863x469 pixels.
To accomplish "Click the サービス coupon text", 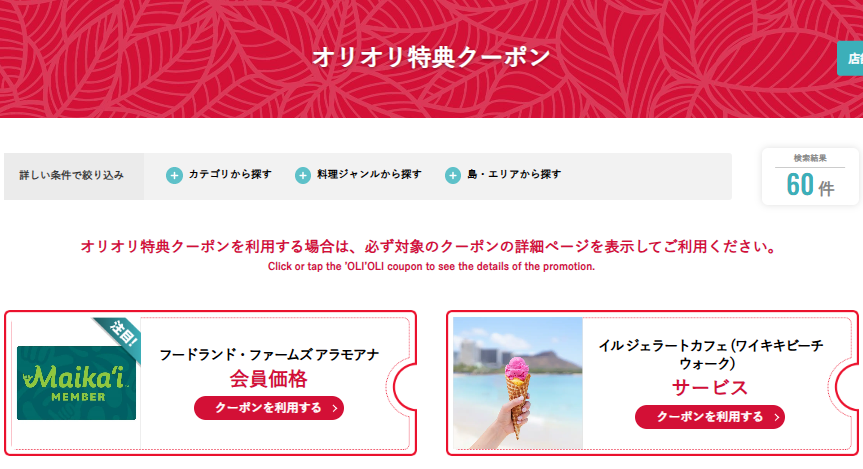I will coord(710,388).
